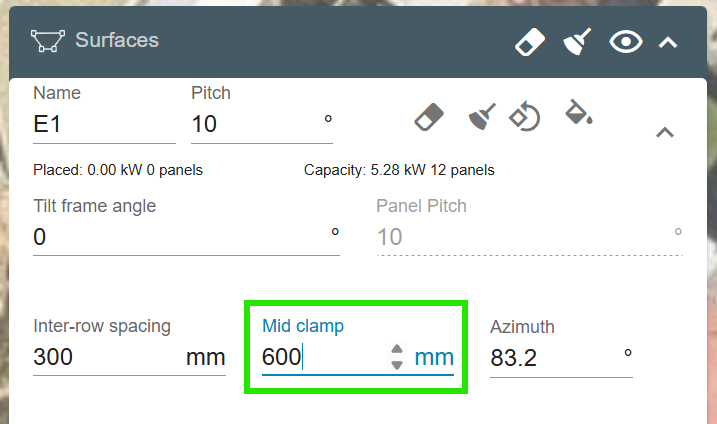The width and height of the screenshot is (717, 424).
Task: Click the Surfaces polygon icon in the header
Action: pos(46,41)
